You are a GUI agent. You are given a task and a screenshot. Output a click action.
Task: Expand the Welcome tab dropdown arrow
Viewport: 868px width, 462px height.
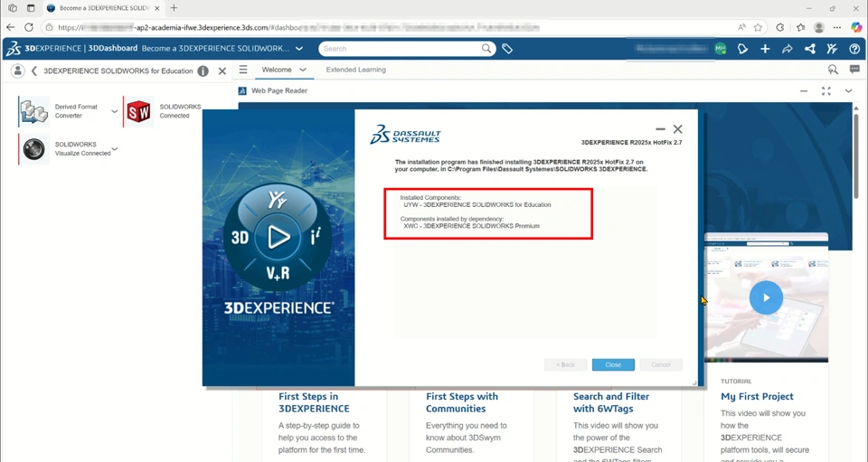pos(303,70)
